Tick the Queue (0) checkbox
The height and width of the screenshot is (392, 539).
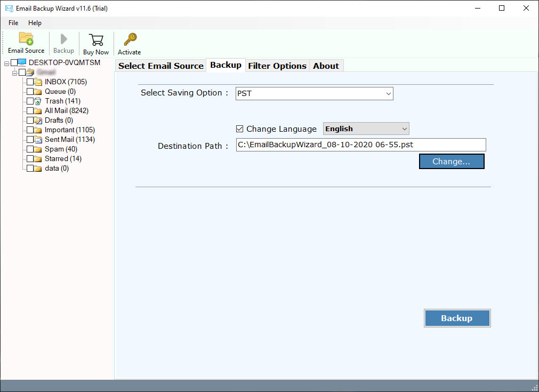click(x=30, y=92)
